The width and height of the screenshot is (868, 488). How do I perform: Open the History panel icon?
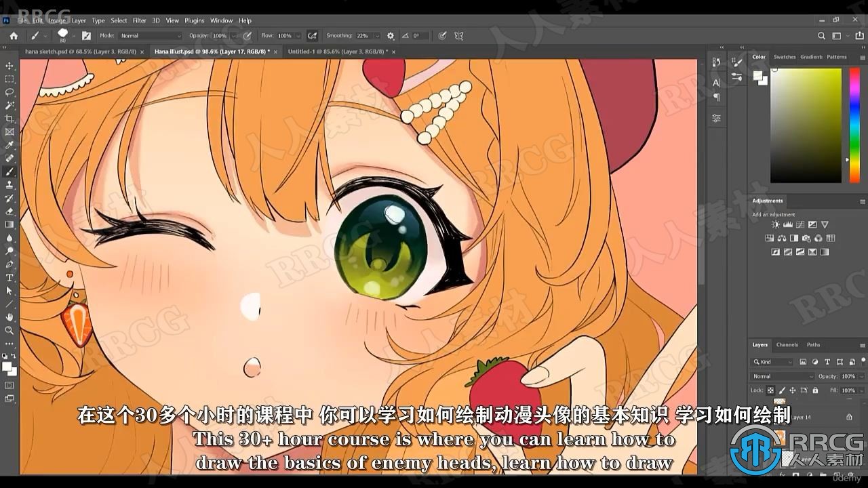point(717,62)
